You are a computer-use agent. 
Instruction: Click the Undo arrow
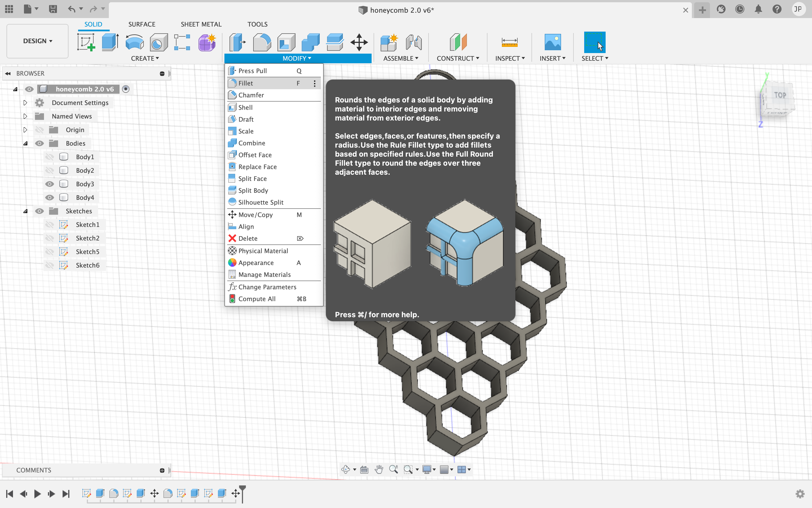tap(71, 9)
